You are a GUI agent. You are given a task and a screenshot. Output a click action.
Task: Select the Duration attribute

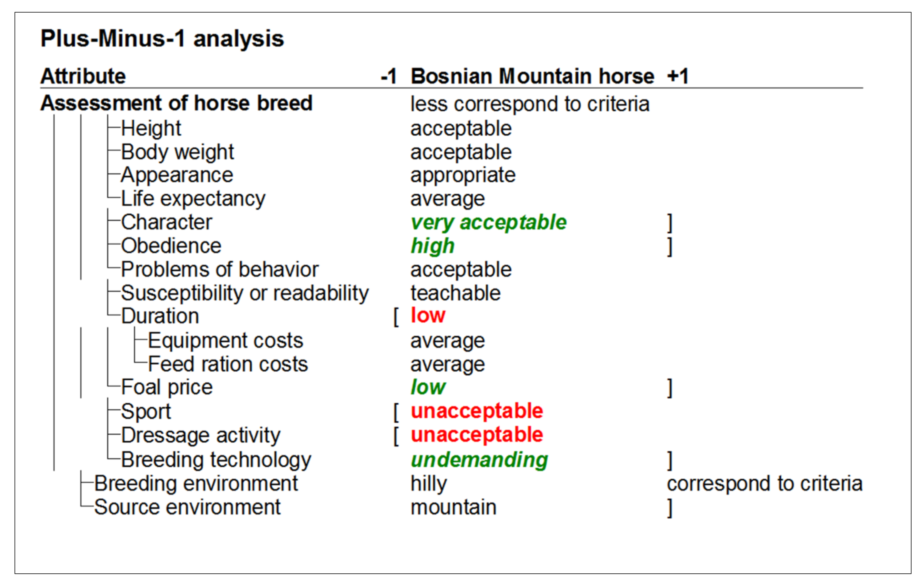coord(160,316)
